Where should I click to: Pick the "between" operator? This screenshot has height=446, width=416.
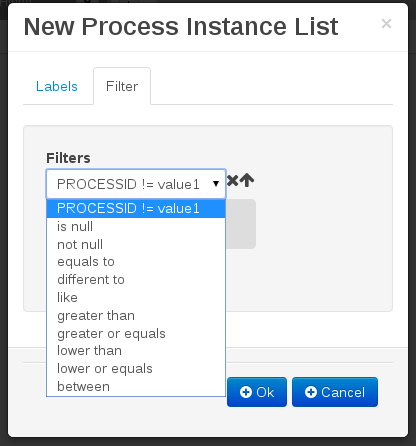(136, 387)
